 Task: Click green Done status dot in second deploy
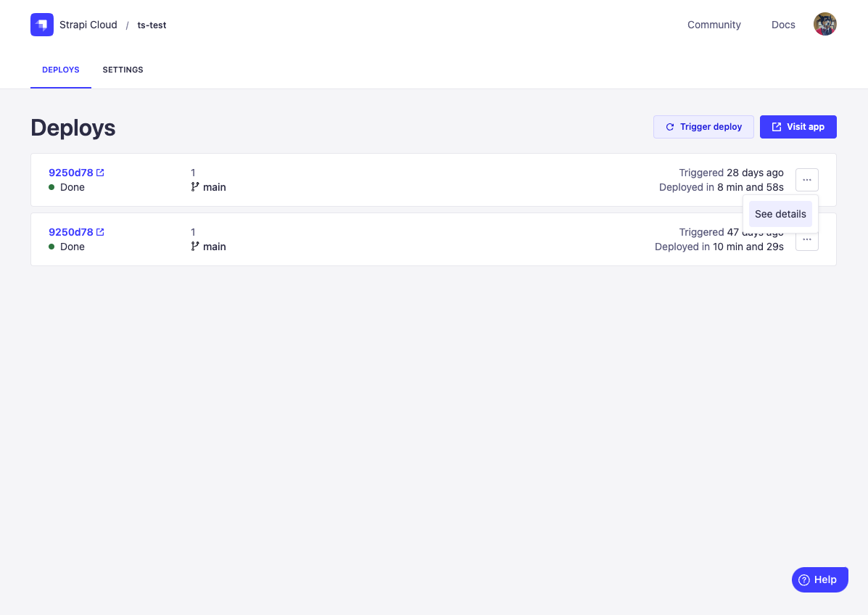pos(51,247)
